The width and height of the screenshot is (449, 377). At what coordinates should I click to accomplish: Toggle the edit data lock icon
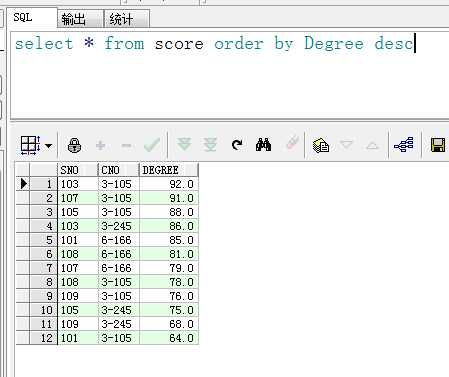click(x=74, y=145)
